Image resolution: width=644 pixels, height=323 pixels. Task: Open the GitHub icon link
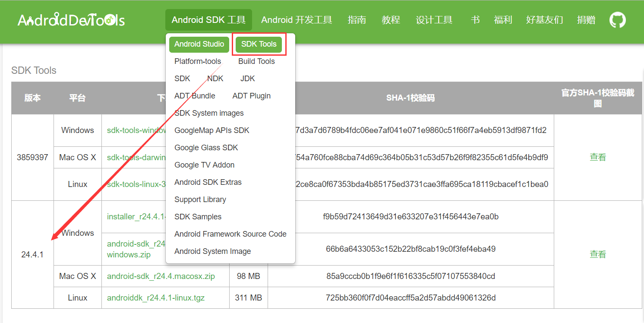coord(618,20)
